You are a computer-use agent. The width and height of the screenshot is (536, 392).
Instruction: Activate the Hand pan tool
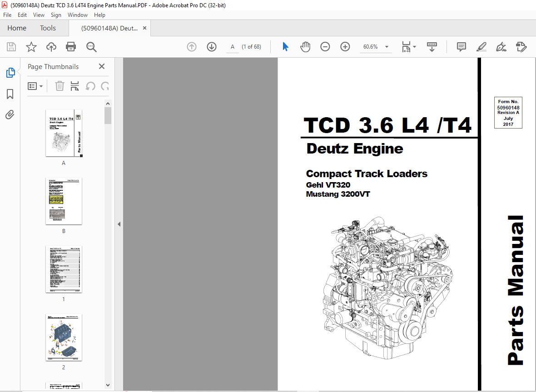point(305,47)
